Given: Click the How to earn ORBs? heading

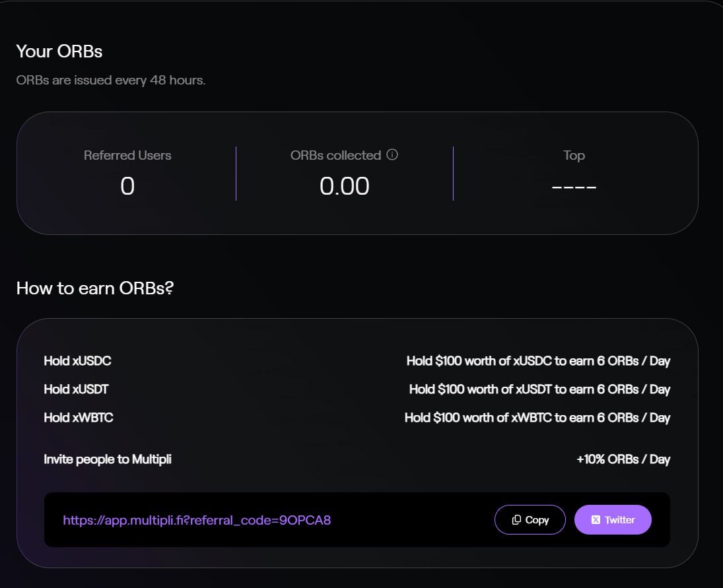Looking at the screenshot, I should (x=94, y=288).
